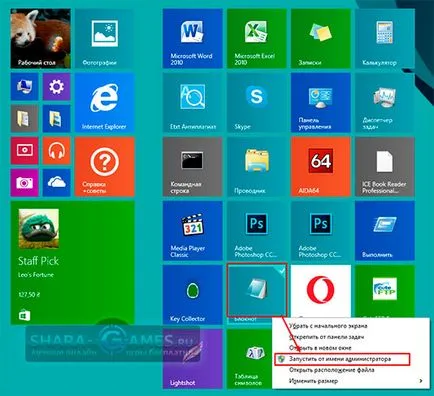Open the Etxt Антиплагиат tile
The image size is (434, 396).
coord(192,103)
